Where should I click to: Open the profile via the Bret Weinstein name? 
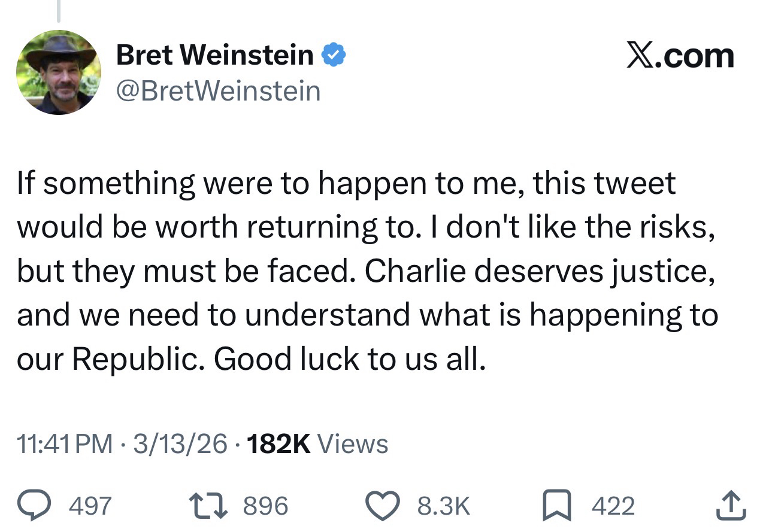click(214, 56)
